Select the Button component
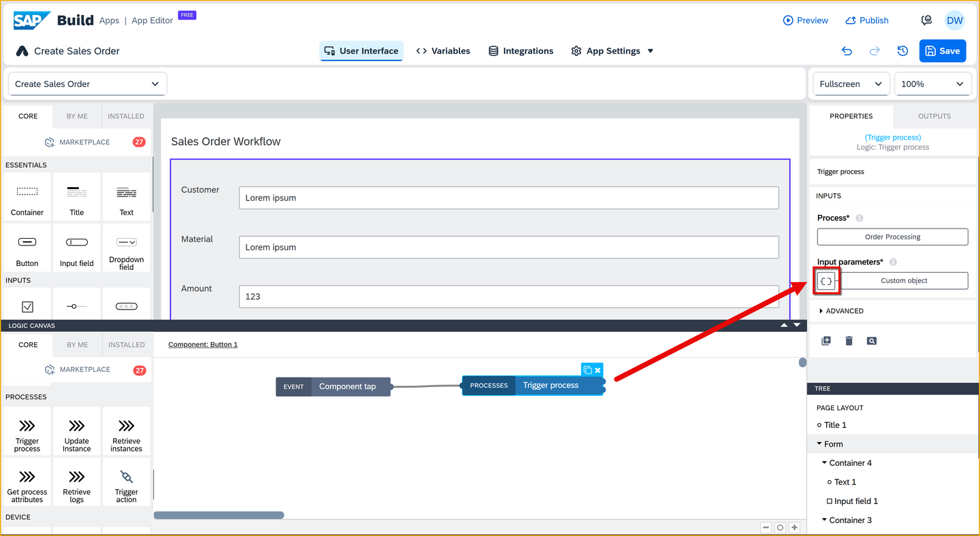The image size is (980, 536). 27,248
